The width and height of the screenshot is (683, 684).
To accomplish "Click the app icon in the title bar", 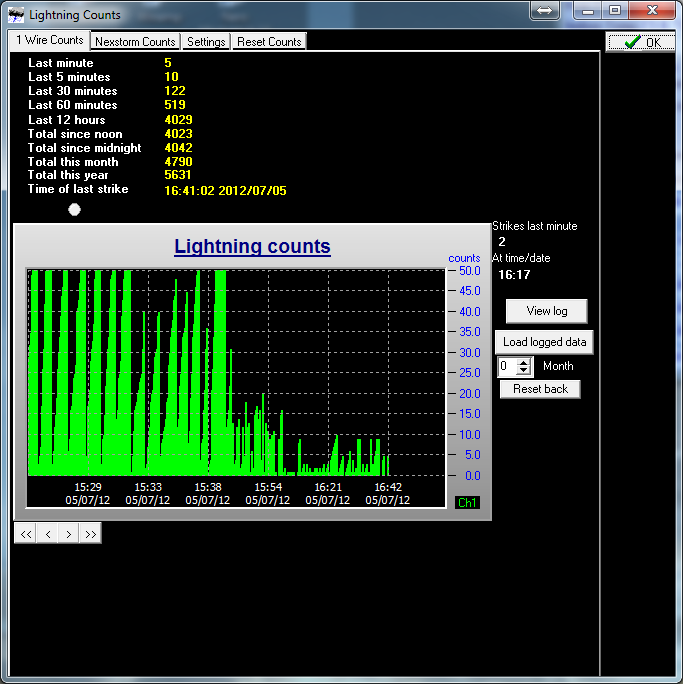I will pyautogui.click(x=16, y=15).
